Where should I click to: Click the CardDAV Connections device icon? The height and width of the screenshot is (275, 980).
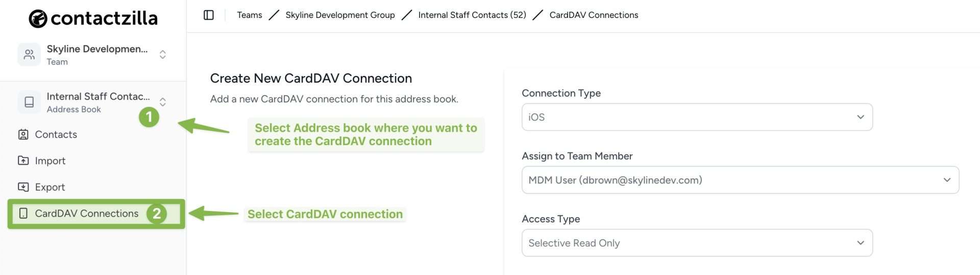[23, 213]
